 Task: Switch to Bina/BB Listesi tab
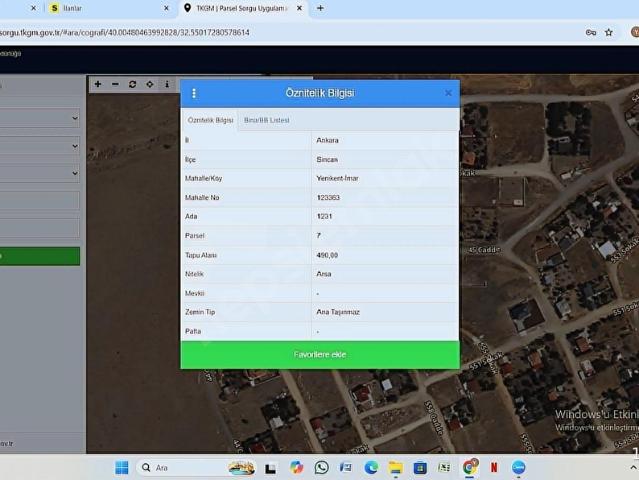[267, 120]
